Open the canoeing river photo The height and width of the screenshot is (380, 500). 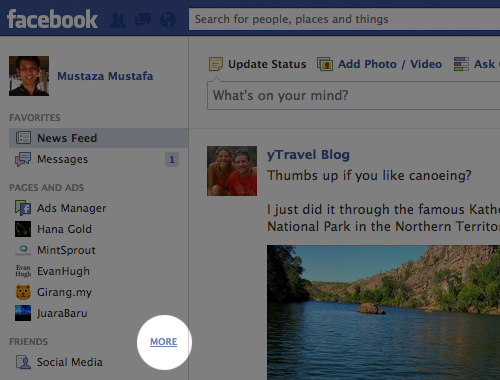[383, 312]
